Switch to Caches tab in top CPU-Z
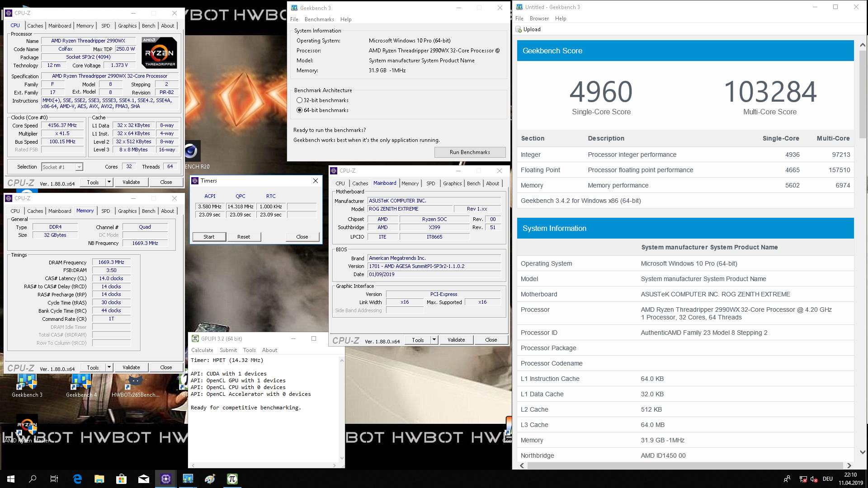The image size is (868, 488). [x=35, y=26]
